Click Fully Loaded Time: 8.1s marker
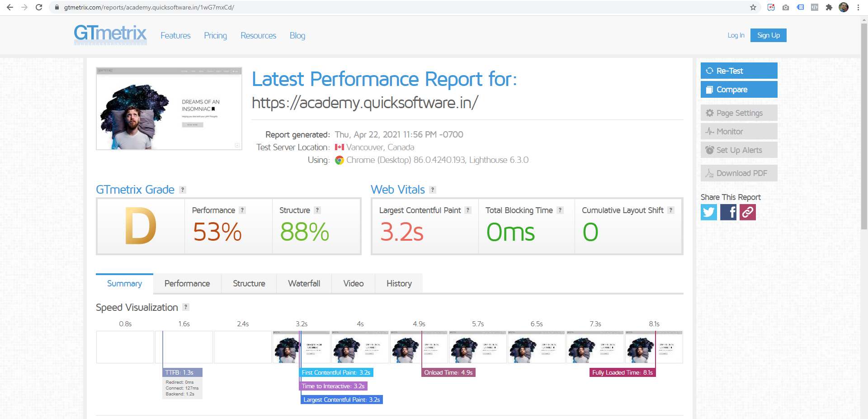The width and height of the screenshot is (868, 419). 623,372
